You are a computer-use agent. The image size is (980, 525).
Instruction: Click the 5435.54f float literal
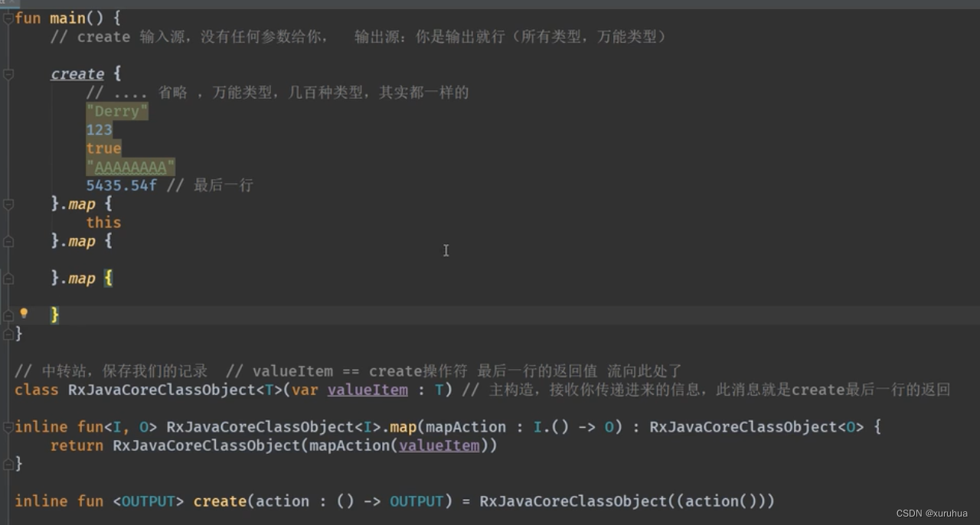point(122,185)
